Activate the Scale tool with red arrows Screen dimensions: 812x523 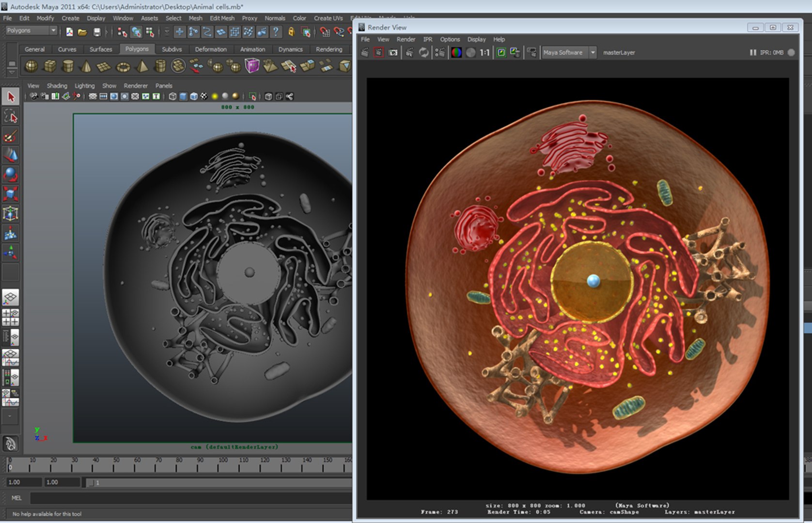(11, 194)
